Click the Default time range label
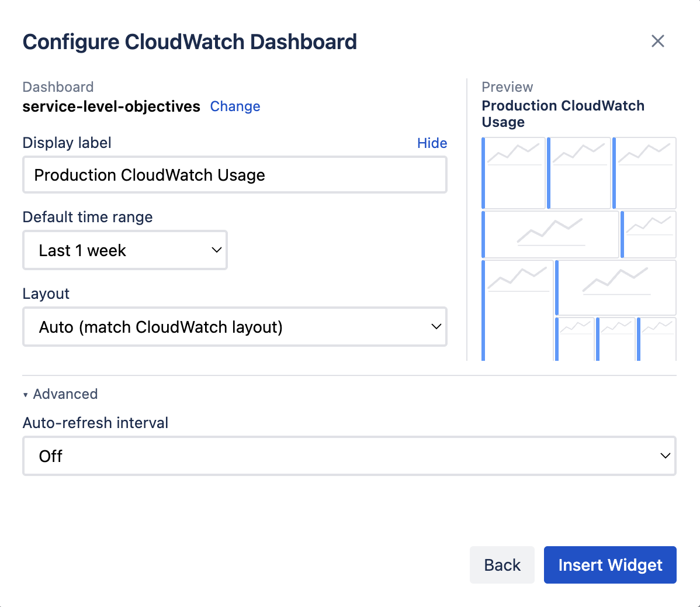 [88, 217]
